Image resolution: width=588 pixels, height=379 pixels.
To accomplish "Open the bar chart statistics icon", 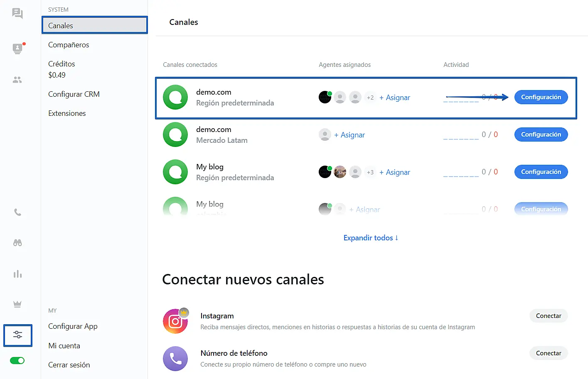I will click(x=17, y=274).
